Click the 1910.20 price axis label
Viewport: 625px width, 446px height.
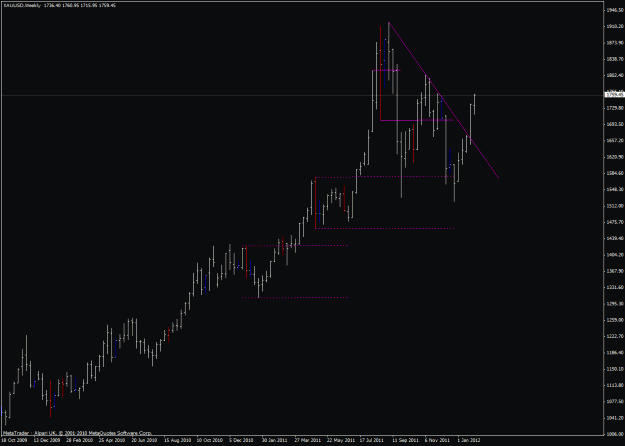[x=615, y=26]
